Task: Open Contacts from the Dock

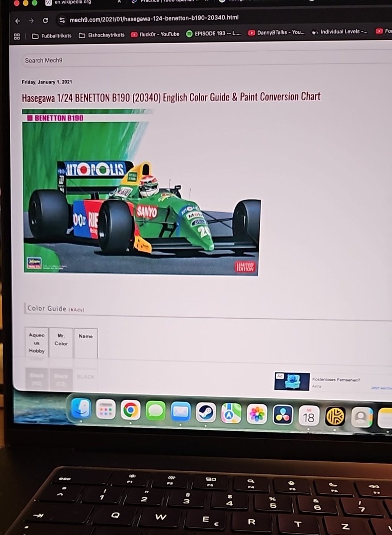Action: coord(362,417)
